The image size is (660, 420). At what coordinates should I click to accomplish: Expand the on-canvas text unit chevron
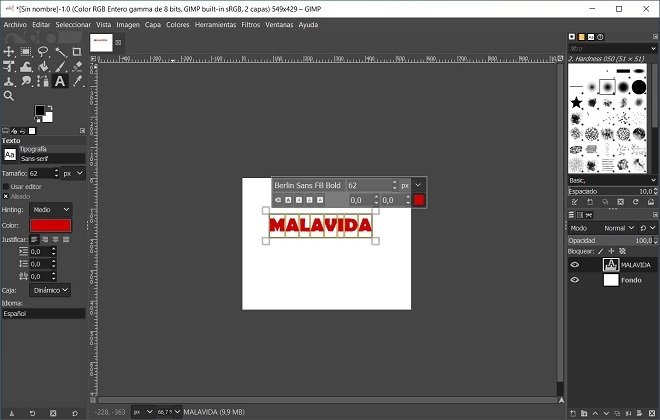[x=418, y=185]
